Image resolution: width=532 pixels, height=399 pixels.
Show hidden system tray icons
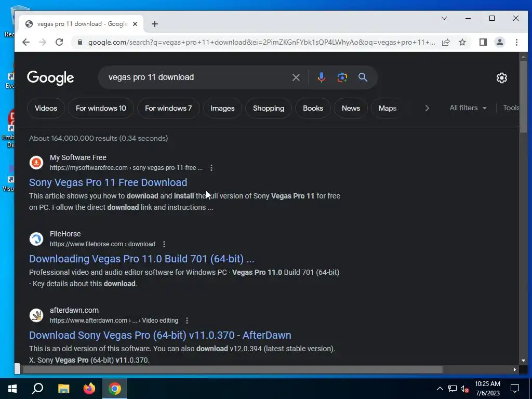coord(440,389)
